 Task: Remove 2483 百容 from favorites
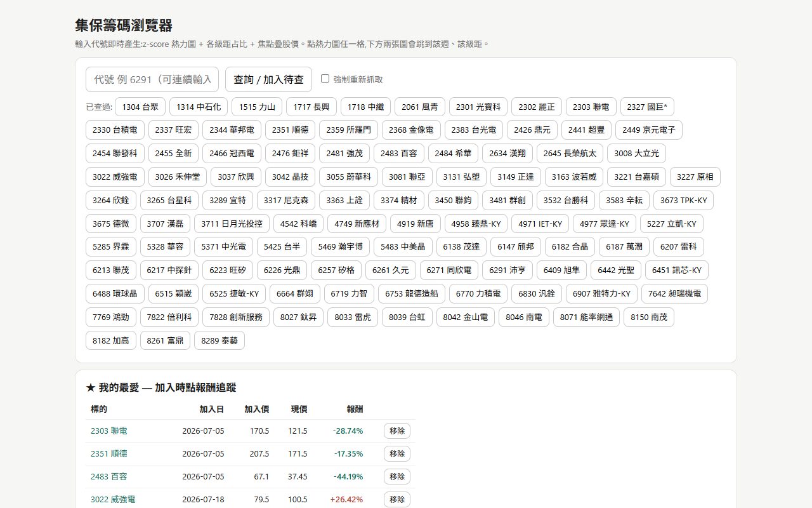pyautogui.click(x=397, y=476)
